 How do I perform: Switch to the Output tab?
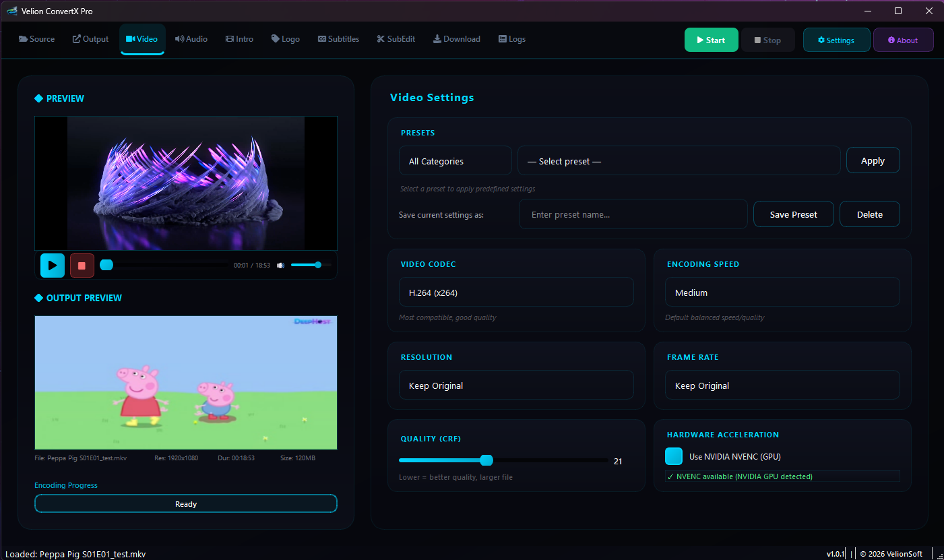[90, 39]
